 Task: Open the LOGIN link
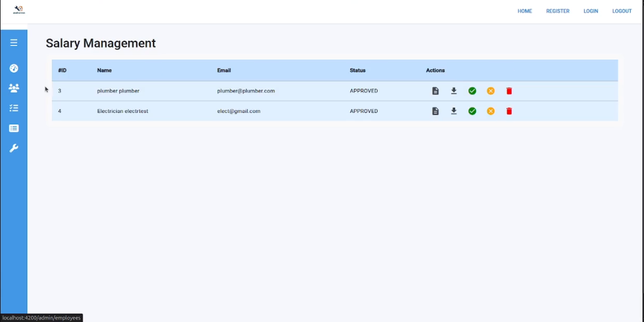[591, 11]
